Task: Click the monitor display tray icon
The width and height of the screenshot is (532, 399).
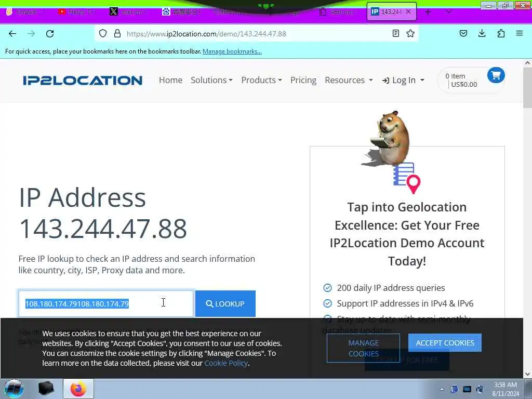Action: pos(467,389)
